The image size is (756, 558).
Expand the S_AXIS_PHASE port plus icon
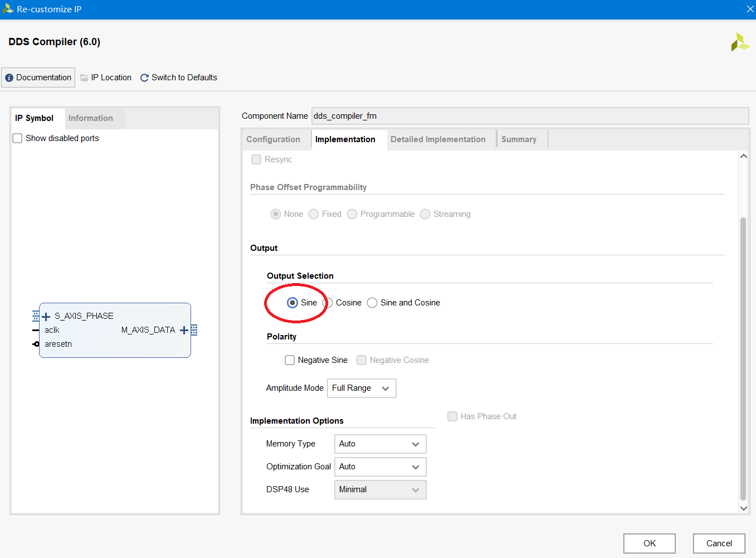click(46, 317)
